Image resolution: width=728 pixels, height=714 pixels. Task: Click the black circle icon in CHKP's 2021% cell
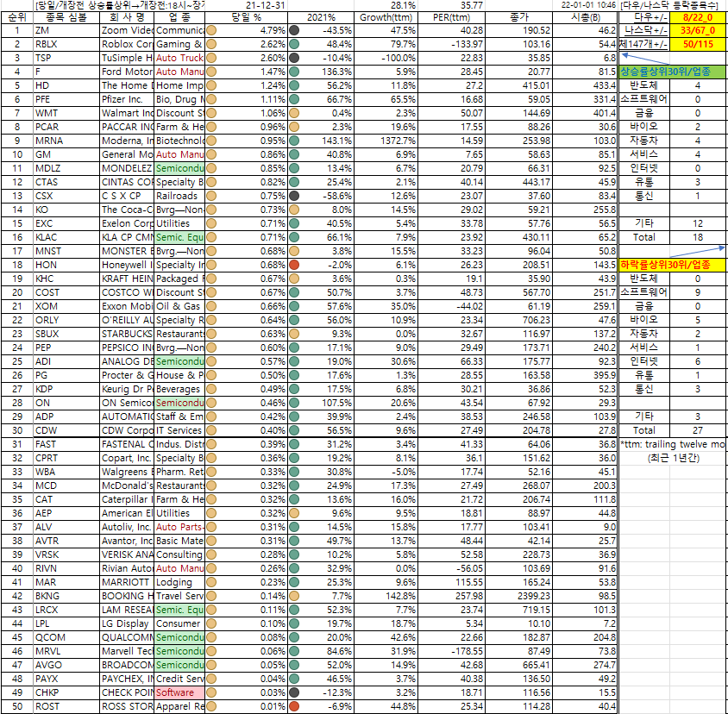point(294,692)
